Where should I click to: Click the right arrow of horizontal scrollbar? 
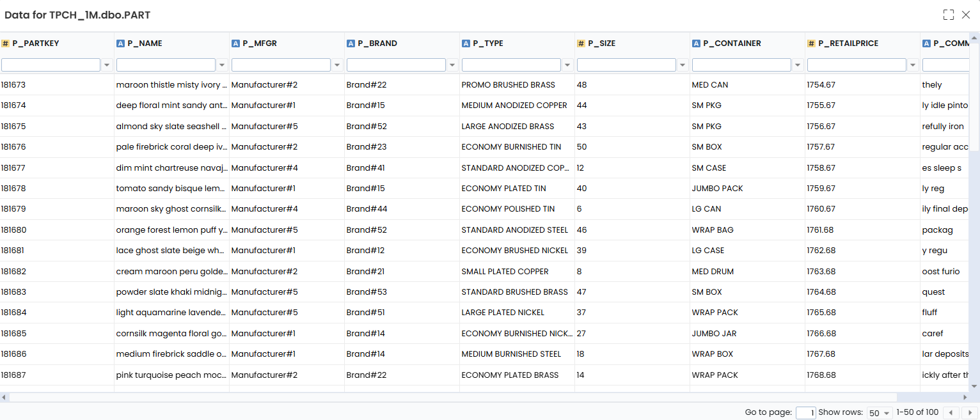coord(965,398)
